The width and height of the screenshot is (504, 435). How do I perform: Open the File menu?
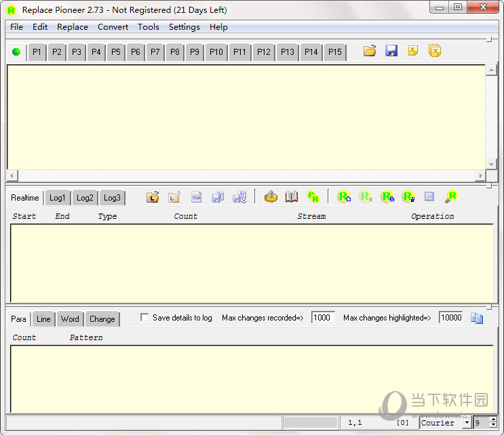16,27
